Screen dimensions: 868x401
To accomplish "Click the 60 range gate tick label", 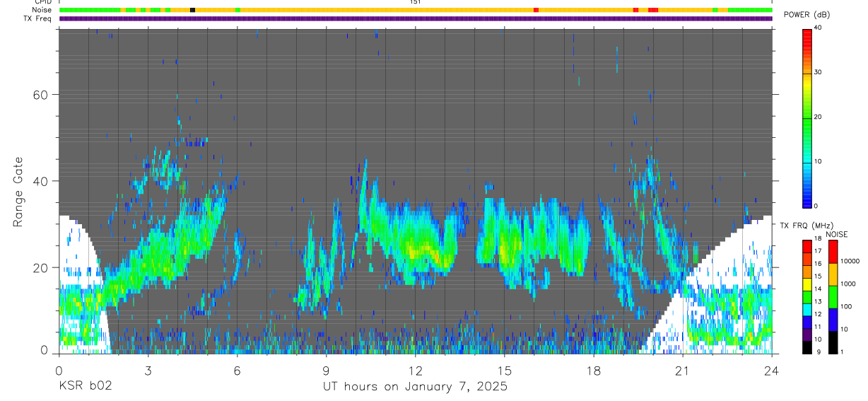I will [41, 94].
